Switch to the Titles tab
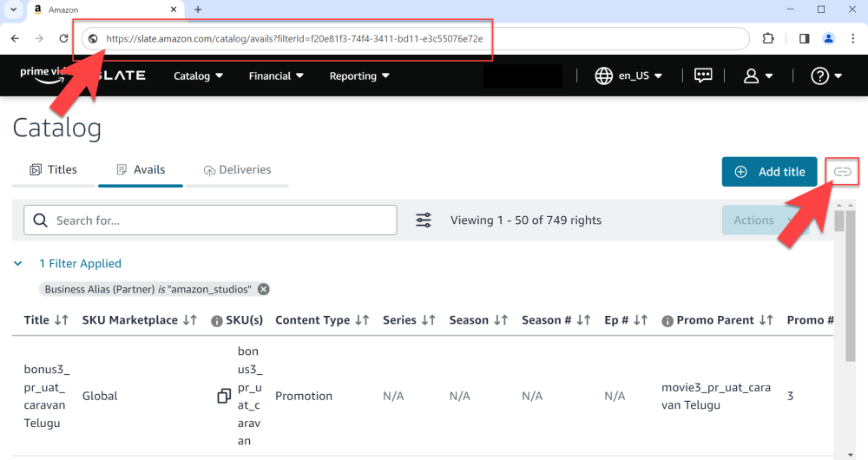Screen dimensions: 868x460 point(54,170)
